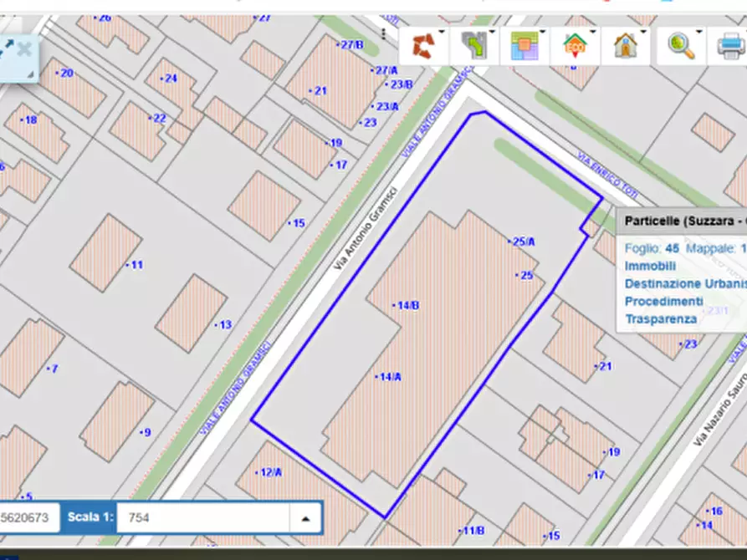Open the magnifier search tool icon
This screenshot has width=747, height=560.
(x=681, y=46)
